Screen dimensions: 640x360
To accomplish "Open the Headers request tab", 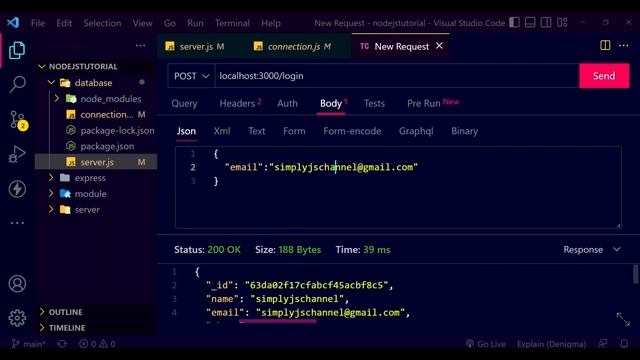I will tap(240, 103).
